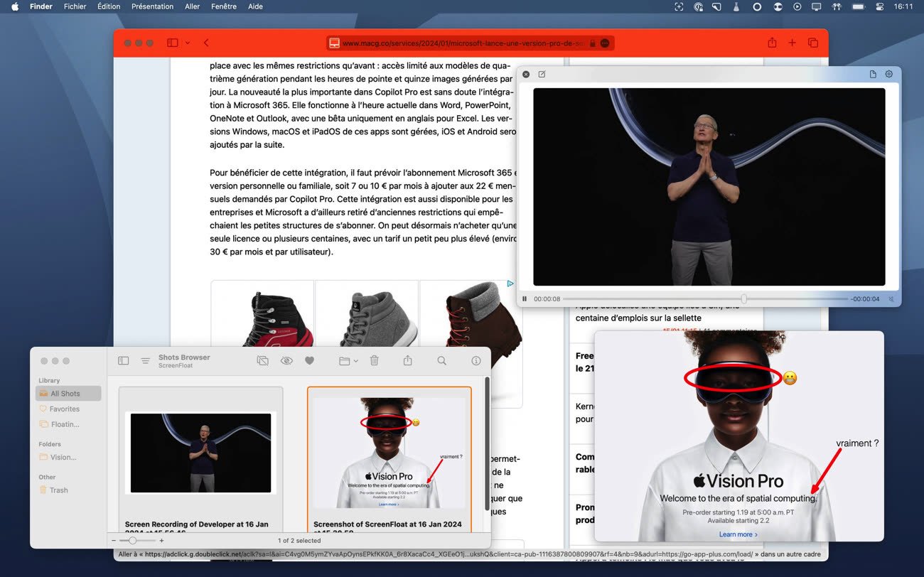Open the Édition menu
The width and height of the screenshot is (924, 577).
click(109, 6)
